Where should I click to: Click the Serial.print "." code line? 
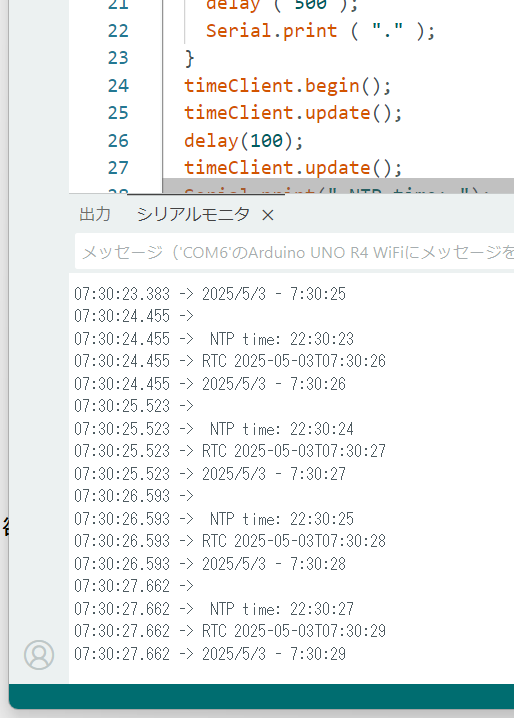(320, 31)
